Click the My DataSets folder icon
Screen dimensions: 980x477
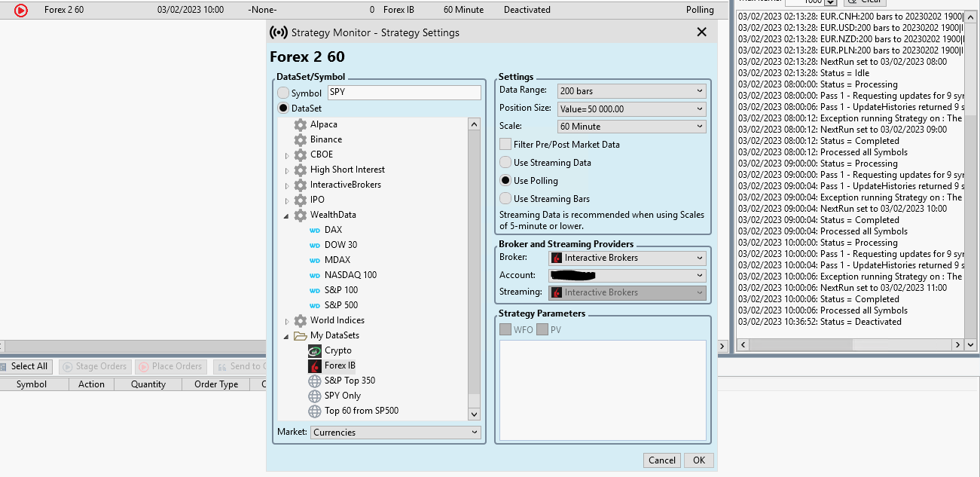301,335
